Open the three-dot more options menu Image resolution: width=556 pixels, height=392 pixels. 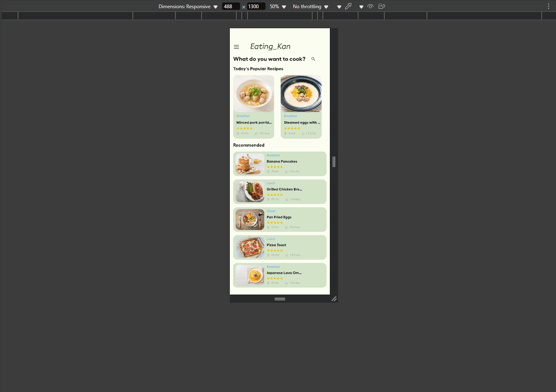[x=548, y=7]
